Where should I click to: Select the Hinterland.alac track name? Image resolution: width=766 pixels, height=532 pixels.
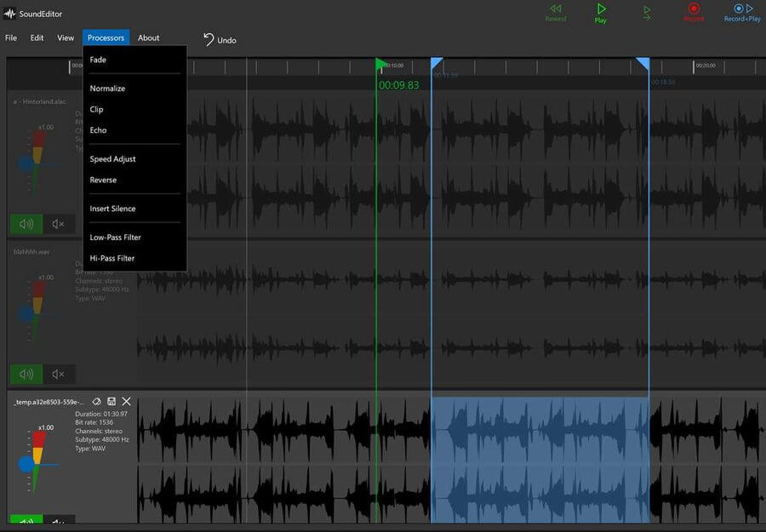pyautogui.click(x=39, y=101)
